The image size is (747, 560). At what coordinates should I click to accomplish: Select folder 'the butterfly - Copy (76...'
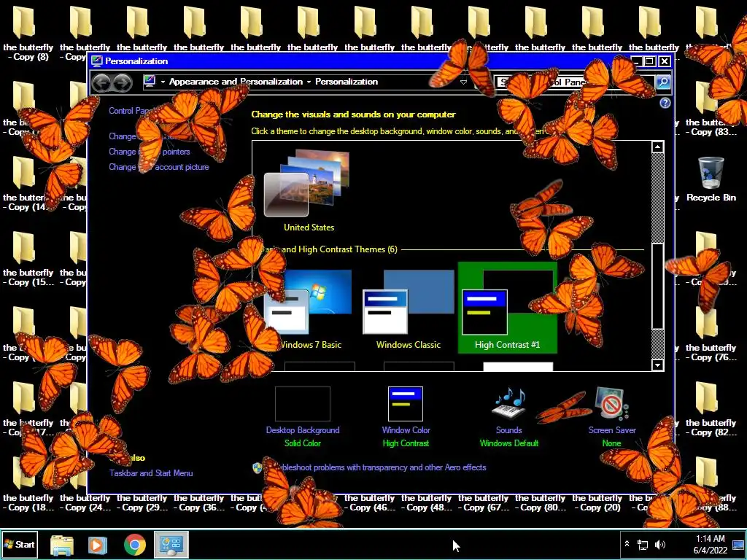coord(711,333)
